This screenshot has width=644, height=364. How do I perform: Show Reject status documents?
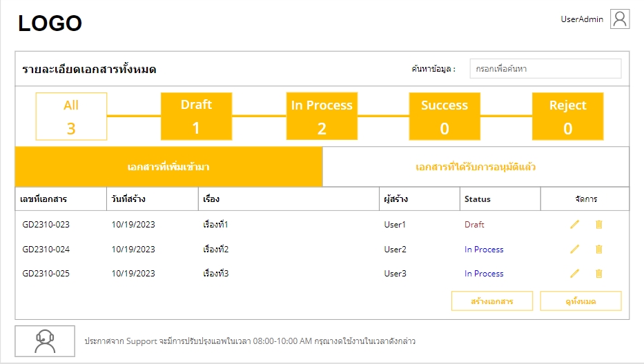567,117
